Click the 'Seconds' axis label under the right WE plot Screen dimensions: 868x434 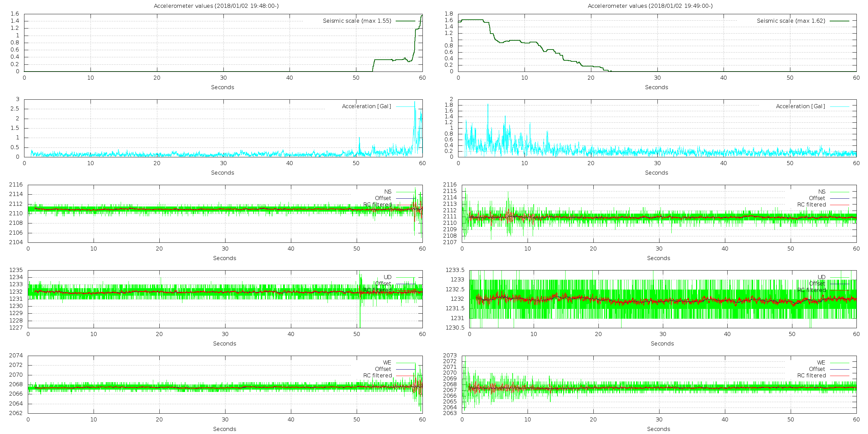tap(658, 429)
